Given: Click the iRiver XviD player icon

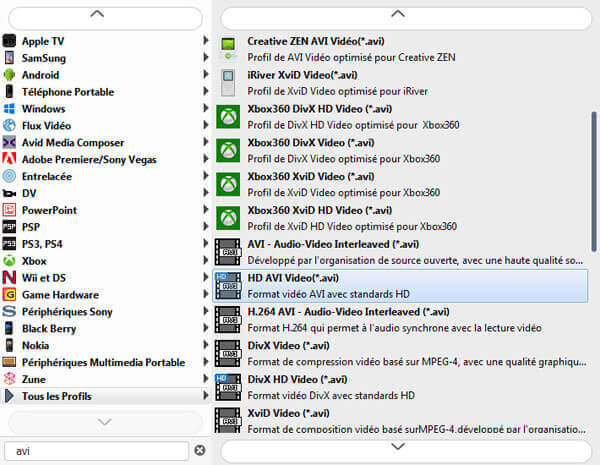Looking at the screenshot, I should [x=229, y=83].
